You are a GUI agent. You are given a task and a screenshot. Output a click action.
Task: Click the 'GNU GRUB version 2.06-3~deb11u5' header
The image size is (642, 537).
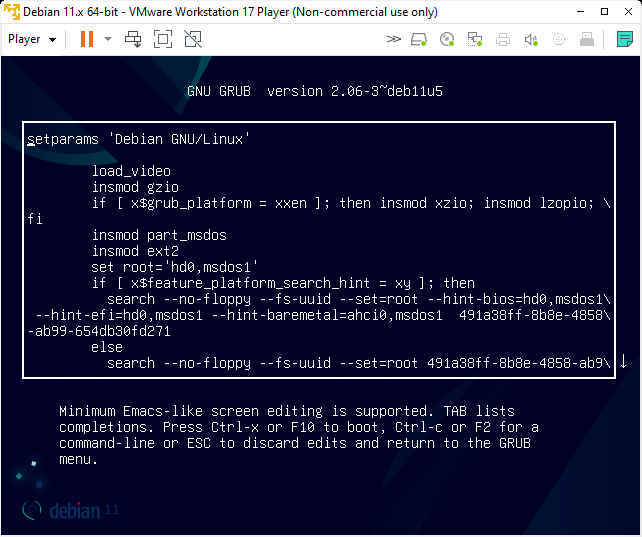click(315, 91)
